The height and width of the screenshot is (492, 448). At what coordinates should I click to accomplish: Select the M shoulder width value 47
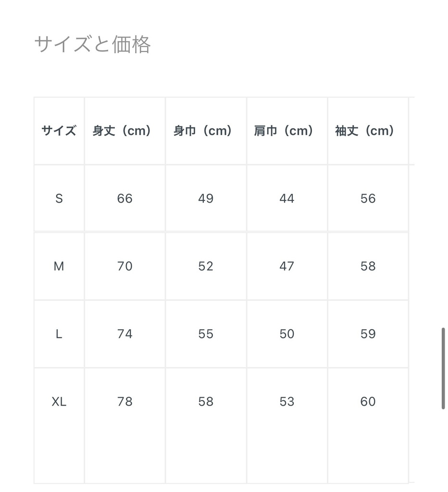(286, 266)
